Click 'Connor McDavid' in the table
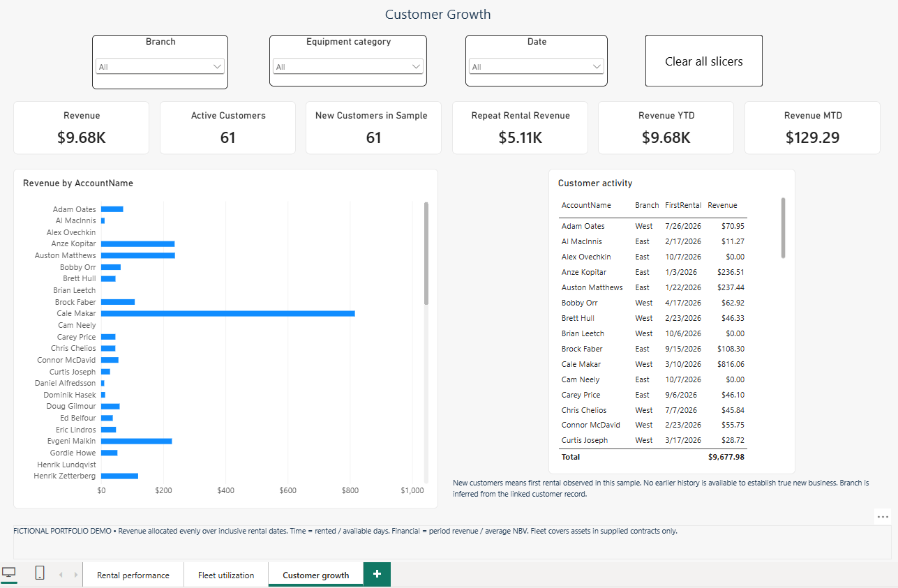 point(591,425)
